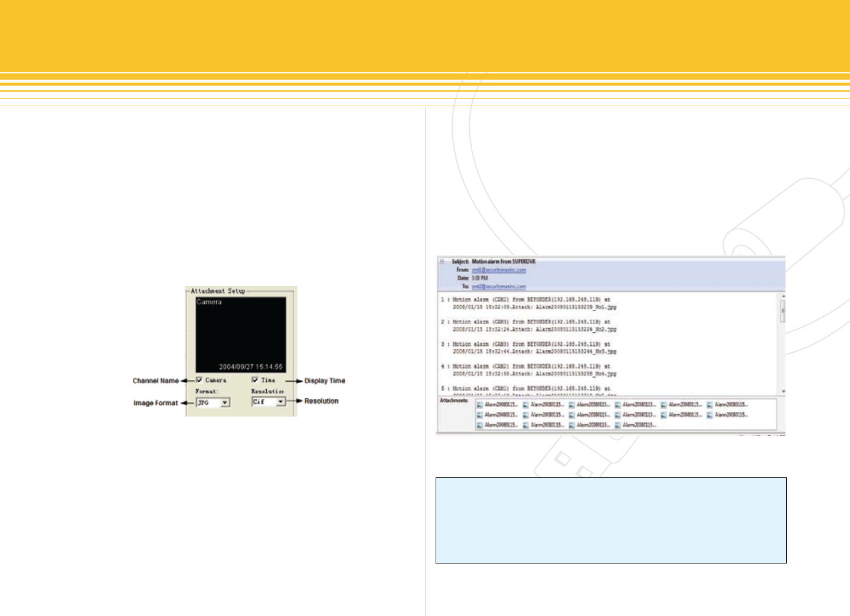This screenshot has height=616, width=850.
Task: Select the 'Motion alarm from SUPERDVR' subject text
Action: [x=504, y=261]
